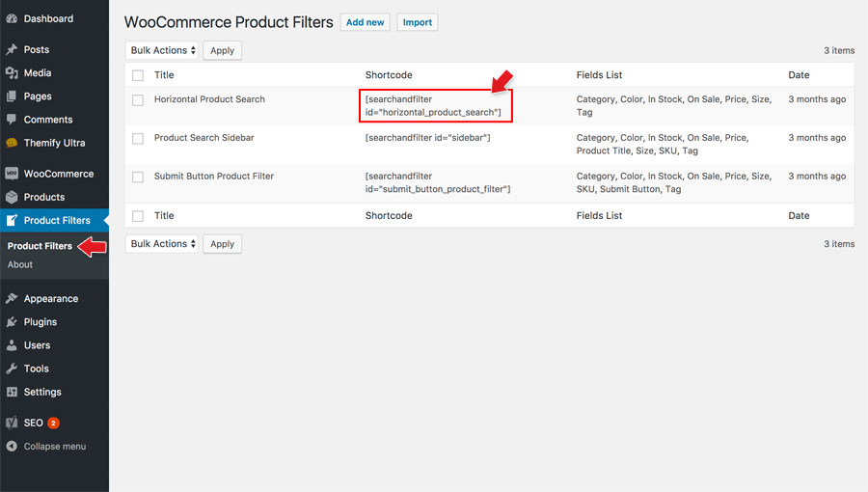This screenshot has height=492, width=868.
Task: Click the Tools wrench icon
Action: [12, 369]
